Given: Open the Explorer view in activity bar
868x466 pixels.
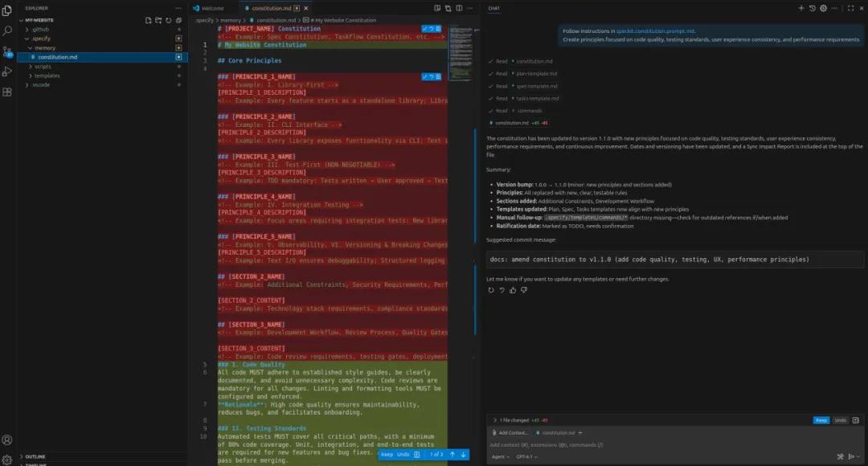Looking at the screenshot, I should point(7,10).
